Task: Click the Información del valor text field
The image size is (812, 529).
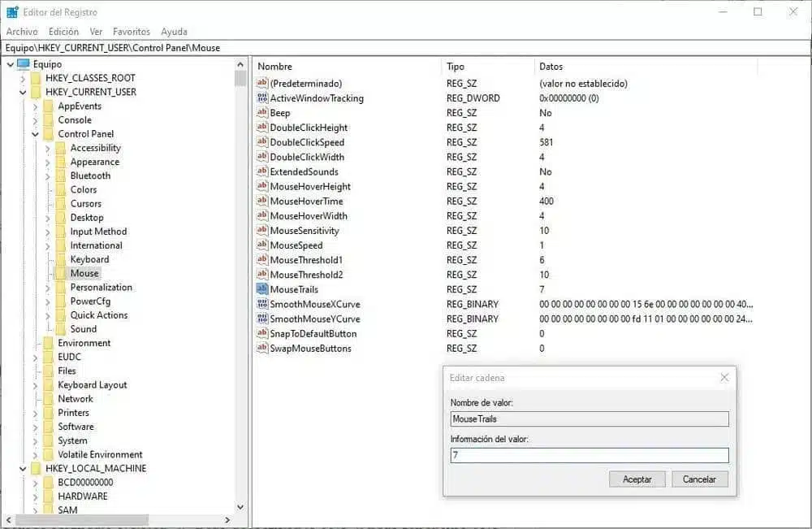Action: [x=590, y=456]
